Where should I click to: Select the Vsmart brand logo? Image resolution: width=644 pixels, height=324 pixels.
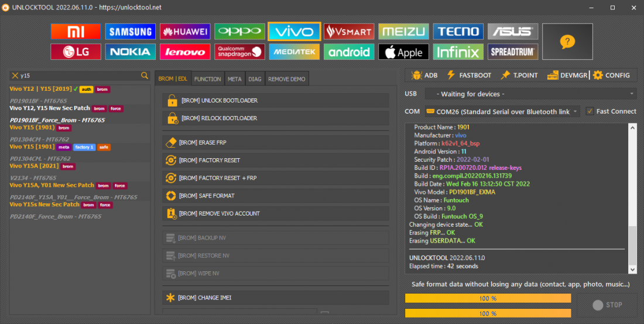349,32
